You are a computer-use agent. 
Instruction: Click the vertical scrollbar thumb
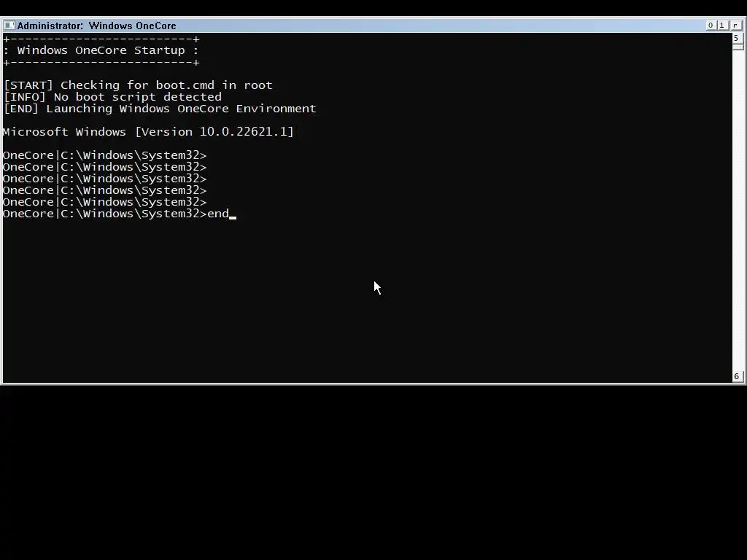click(x=738, y=47)
